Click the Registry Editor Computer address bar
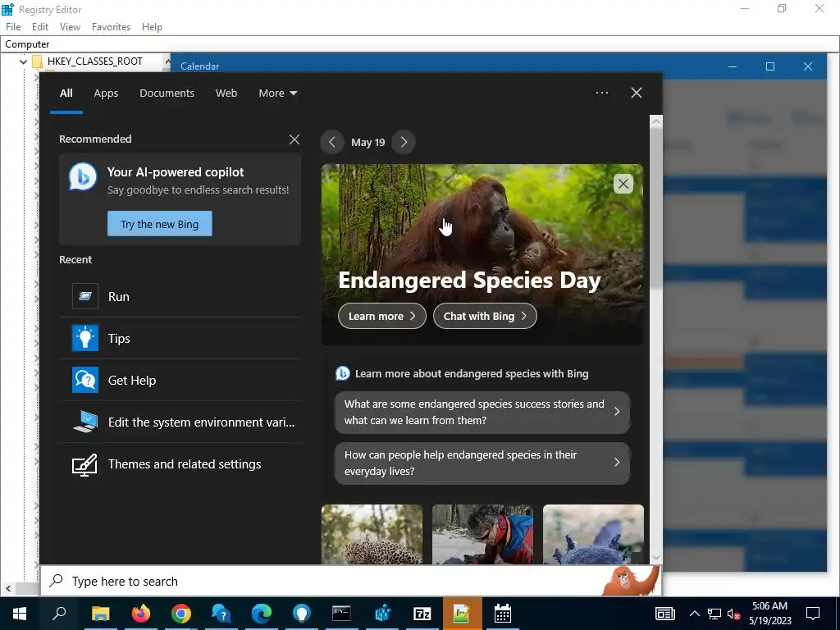 [420, 44]
